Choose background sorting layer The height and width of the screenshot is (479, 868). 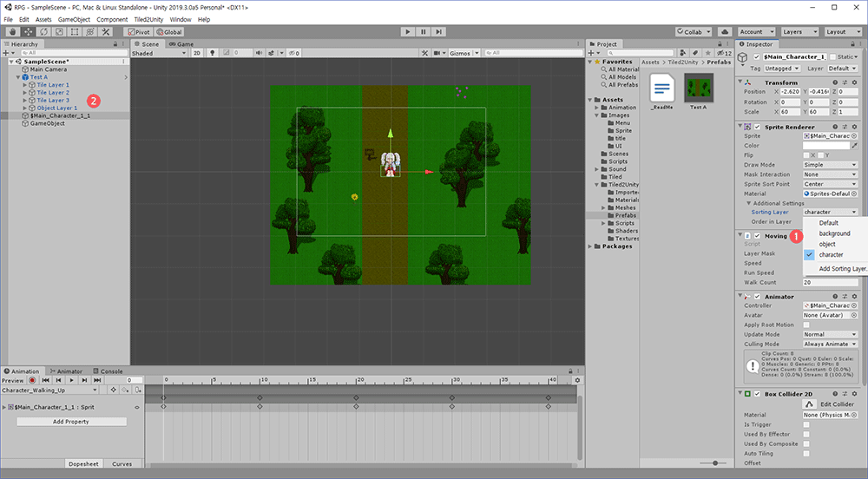[834, 233]
